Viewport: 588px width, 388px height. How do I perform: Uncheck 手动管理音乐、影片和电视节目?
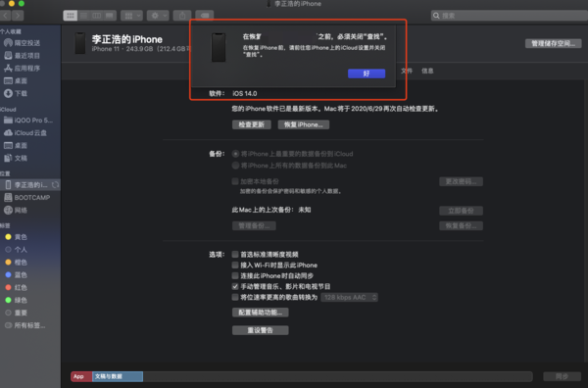[235, 286]
